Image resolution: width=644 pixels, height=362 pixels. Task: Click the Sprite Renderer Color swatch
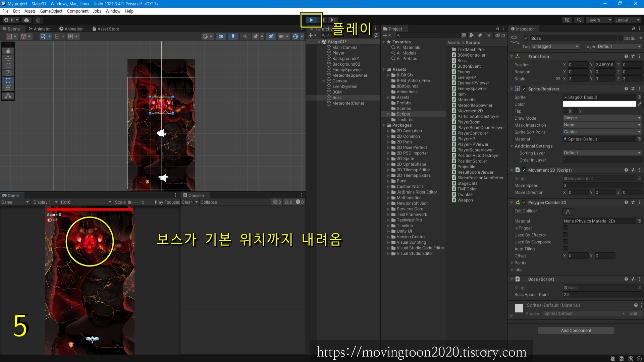599,104
